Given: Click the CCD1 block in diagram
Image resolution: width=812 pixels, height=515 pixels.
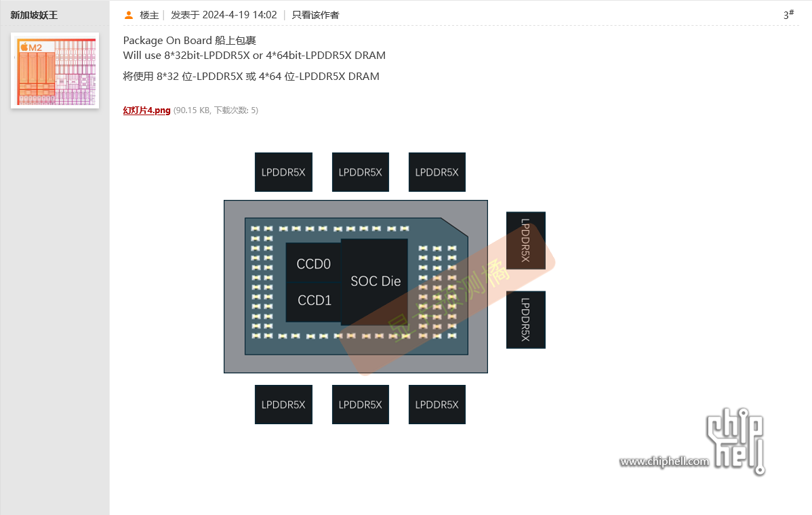Looking at the screenshot, I should click(313, 300).
